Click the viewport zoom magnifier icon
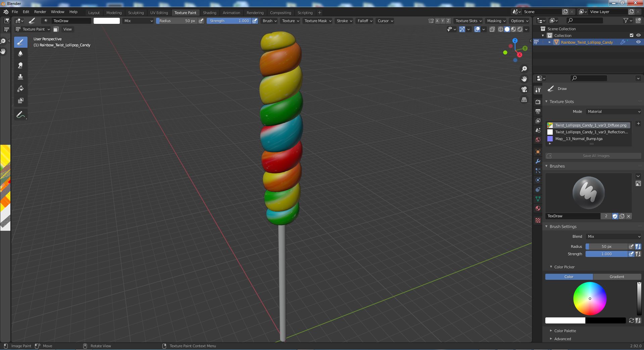 point(524,69)
